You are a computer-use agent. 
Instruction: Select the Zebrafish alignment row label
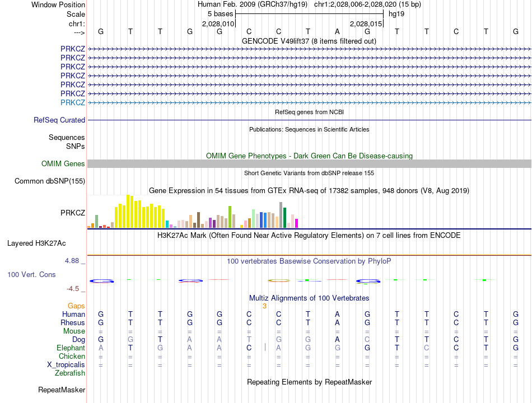(x=70, y=373)
